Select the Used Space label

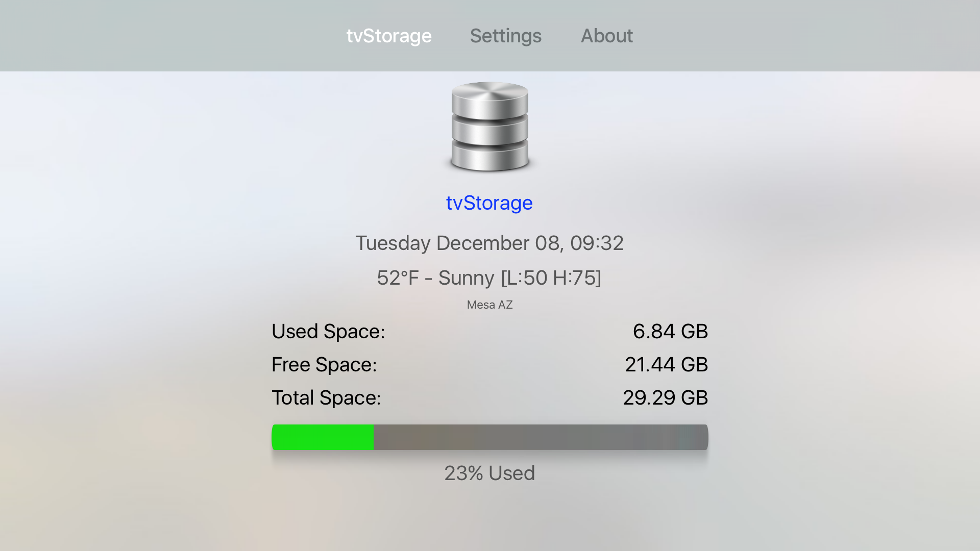coord(328,332)
